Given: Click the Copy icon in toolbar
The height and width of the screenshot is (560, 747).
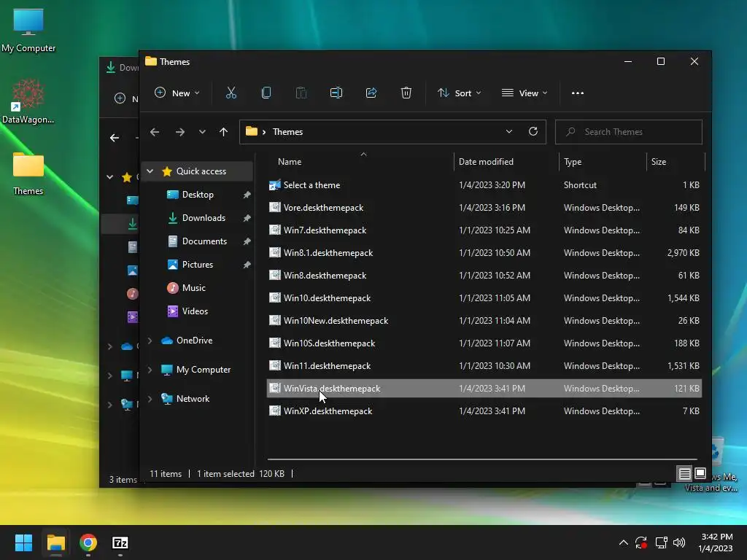Looking at the screenshot, I should 266,93.
